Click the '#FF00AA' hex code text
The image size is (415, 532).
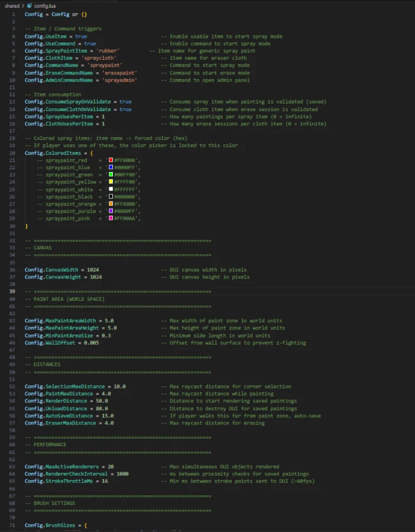[x=125, y=219]
